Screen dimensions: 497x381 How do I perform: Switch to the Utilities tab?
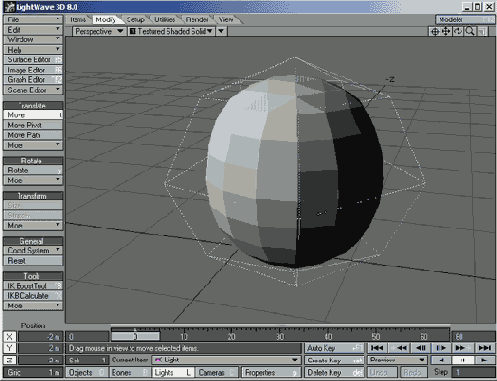coord(165,19)
